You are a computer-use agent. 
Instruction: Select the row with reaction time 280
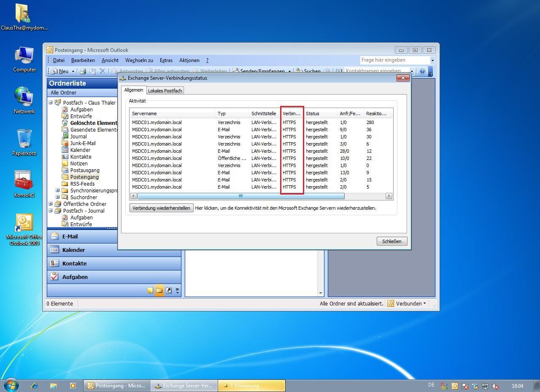click(x=261, y=122)
